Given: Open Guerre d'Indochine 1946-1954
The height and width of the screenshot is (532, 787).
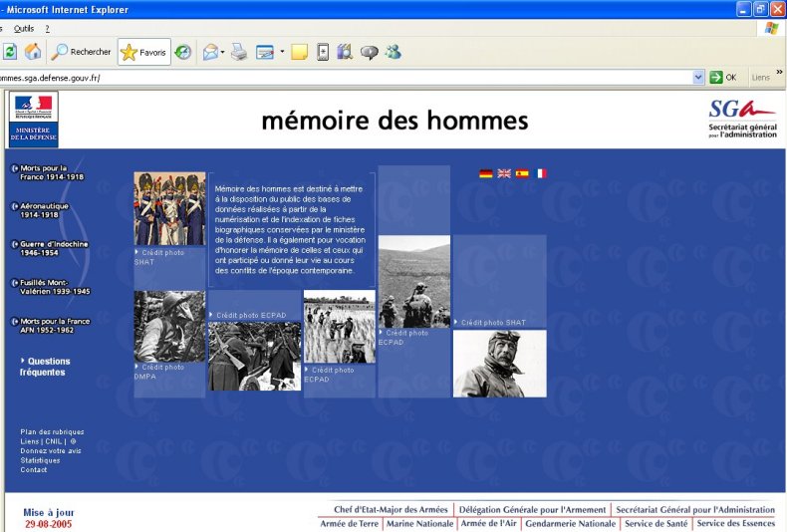Looking at the screenshot, I should tap(50, 248).
